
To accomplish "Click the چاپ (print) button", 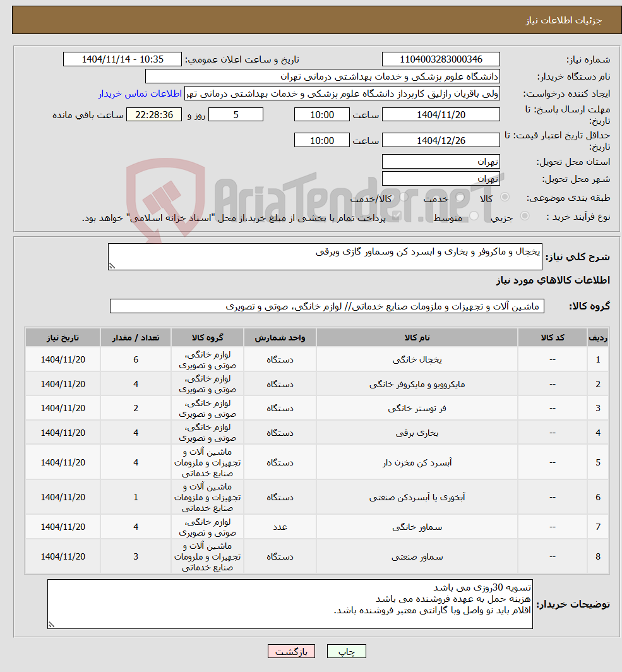I will point(346,651).
